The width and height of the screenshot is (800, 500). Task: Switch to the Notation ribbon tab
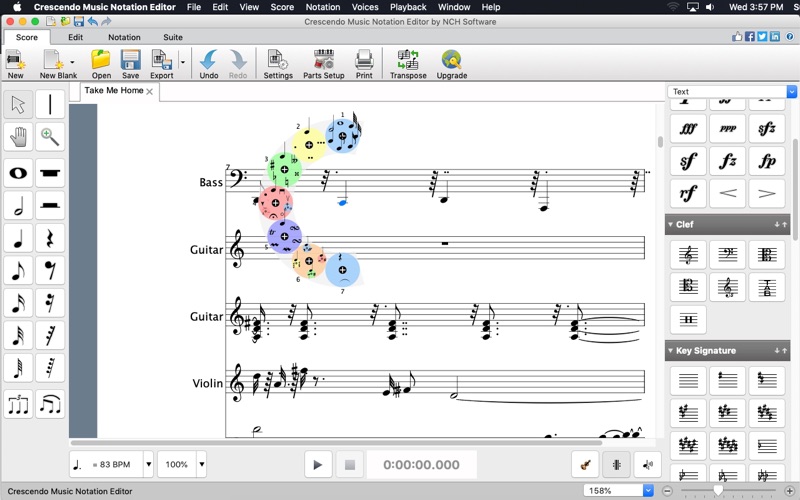[124, 37]
